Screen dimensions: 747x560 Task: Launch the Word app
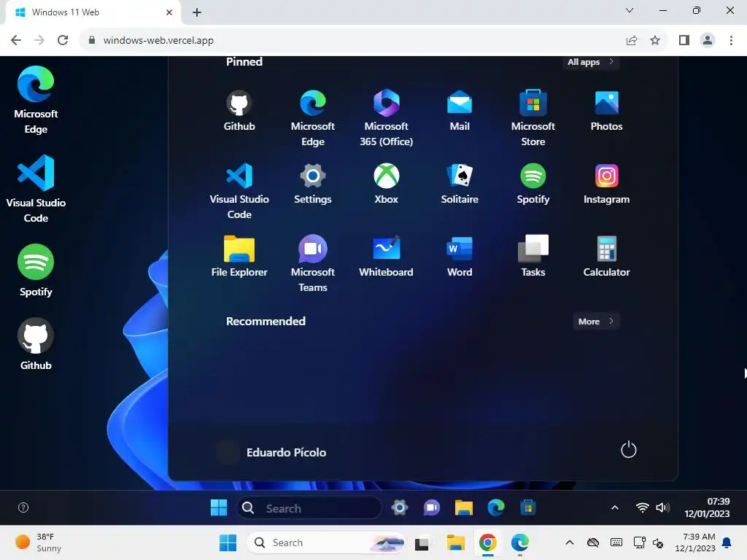click(x=460, y=257)
